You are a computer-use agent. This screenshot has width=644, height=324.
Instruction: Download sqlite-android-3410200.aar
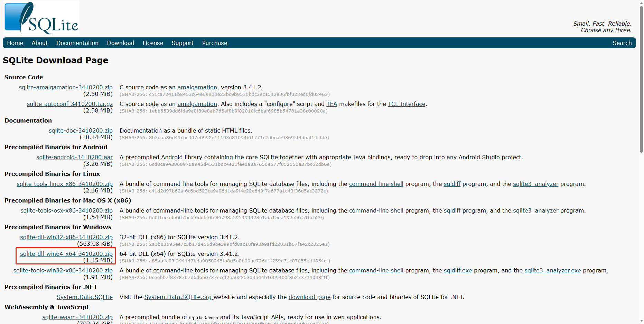[x=74, y=157]
